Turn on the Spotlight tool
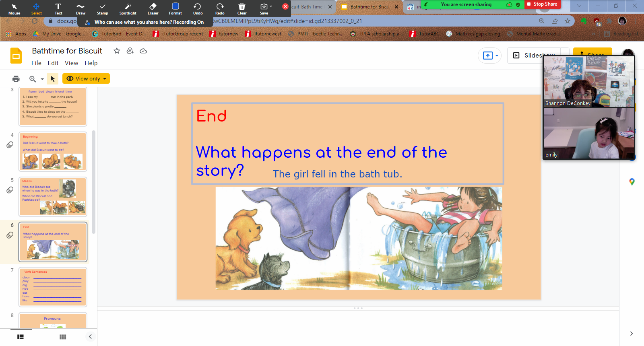 coord(128,8)
